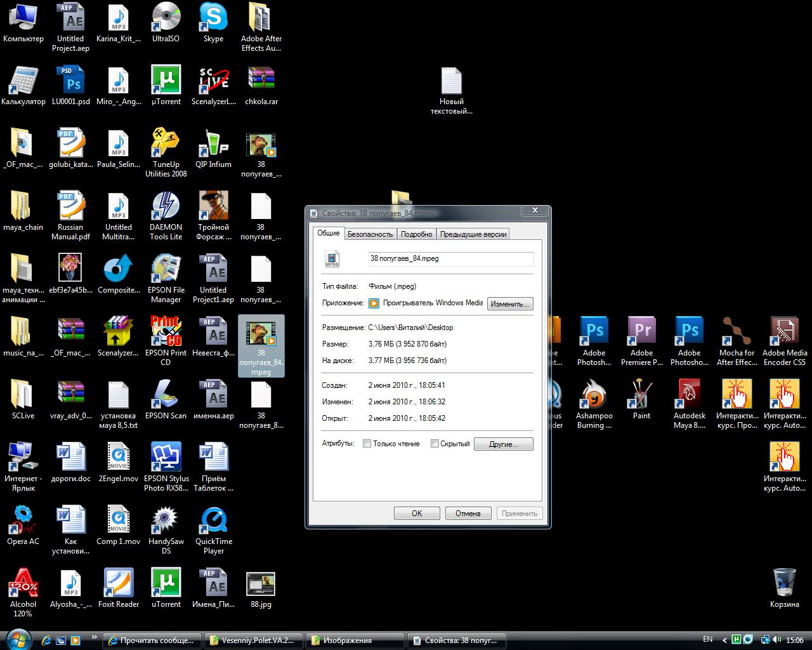
Task: Select the Skype desktop icon
Action: point(213,23)
